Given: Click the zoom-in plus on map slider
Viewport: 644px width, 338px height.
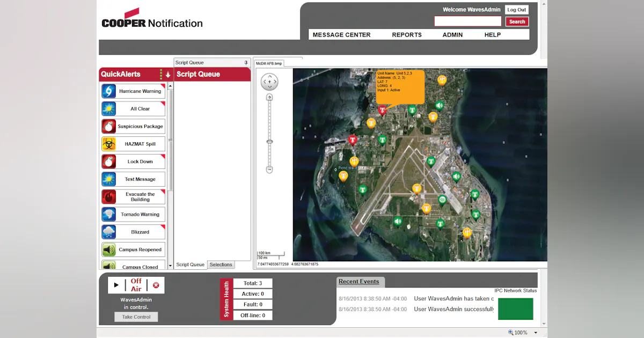Looking at the screenshot, I should [x=269, y=97].
